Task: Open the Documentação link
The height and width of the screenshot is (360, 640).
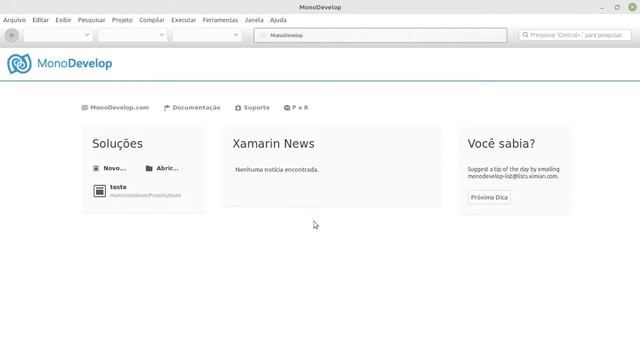Action: tap(196, 108)
